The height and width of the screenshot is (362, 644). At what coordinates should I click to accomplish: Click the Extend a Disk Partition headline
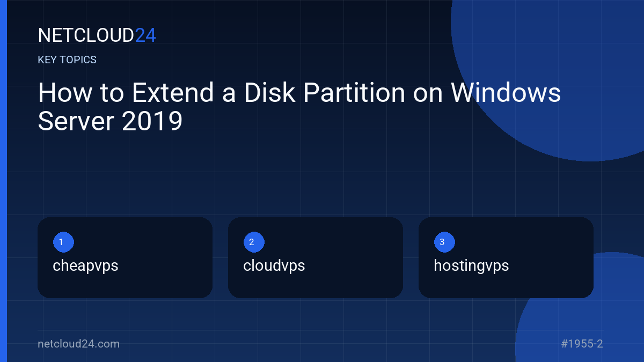pyautogui.click(x=299, y=107)
